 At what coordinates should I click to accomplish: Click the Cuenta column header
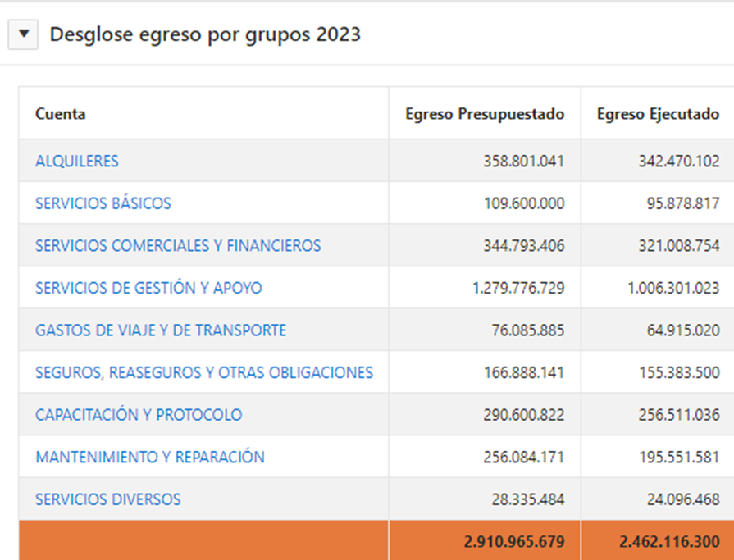point(61,114)
